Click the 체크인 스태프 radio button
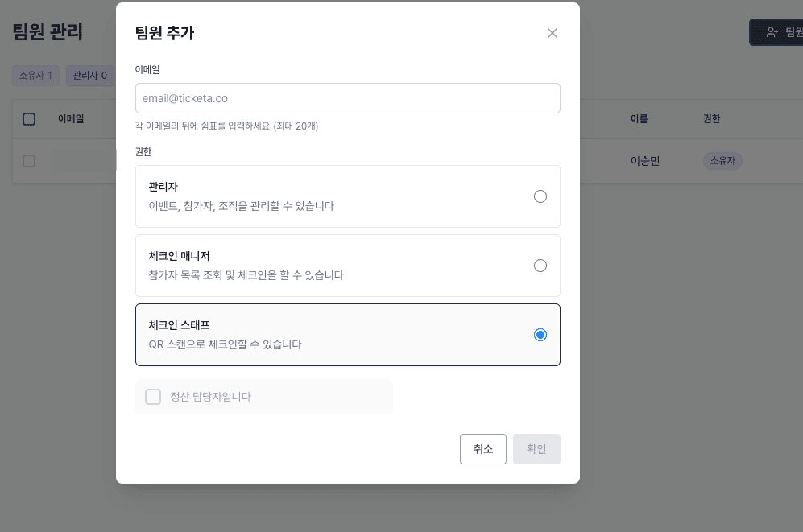803x532 pixels. (x=540, y=334)
